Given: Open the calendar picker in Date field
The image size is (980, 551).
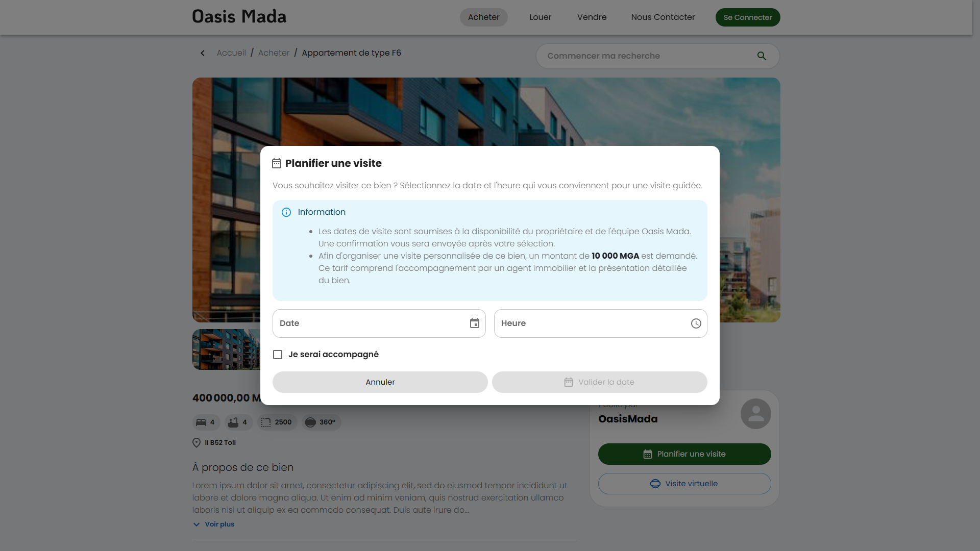Looking at the screenshot, I should click(474, 323).
